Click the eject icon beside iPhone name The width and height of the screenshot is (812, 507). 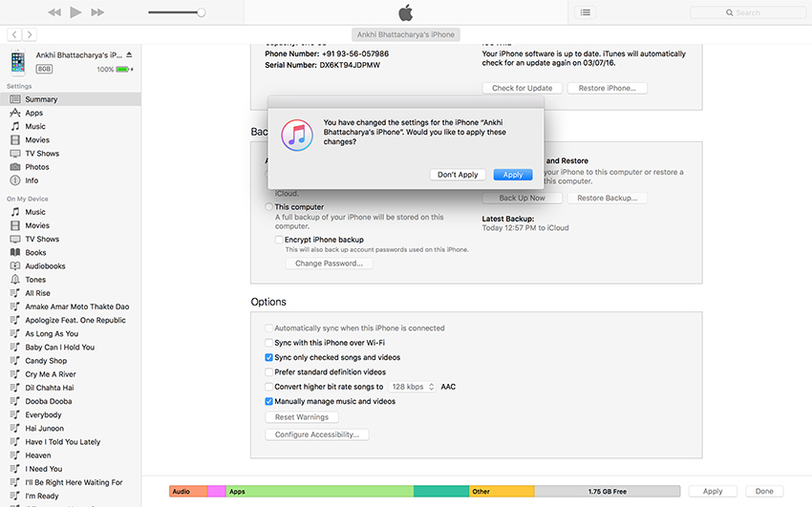coord(130,55)
